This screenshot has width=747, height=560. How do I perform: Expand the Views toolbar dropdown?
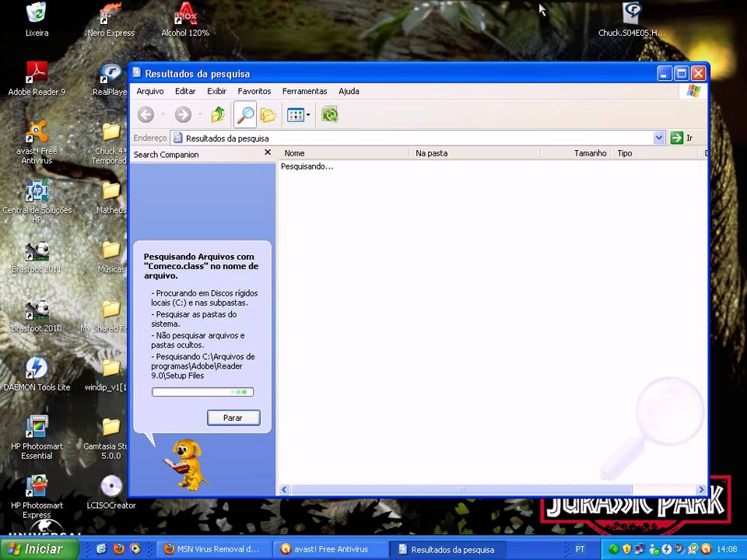(x=308, y=115)
